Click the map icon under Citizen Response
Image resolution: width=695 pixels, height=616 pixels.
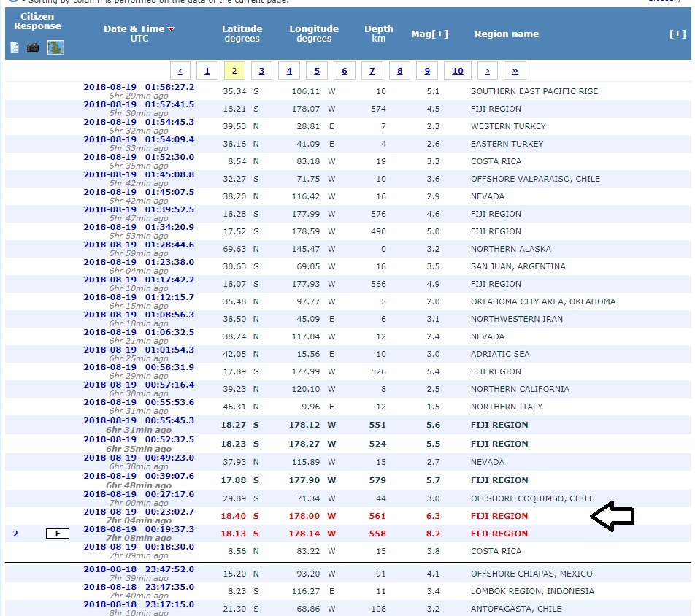(x=55, y=47)
